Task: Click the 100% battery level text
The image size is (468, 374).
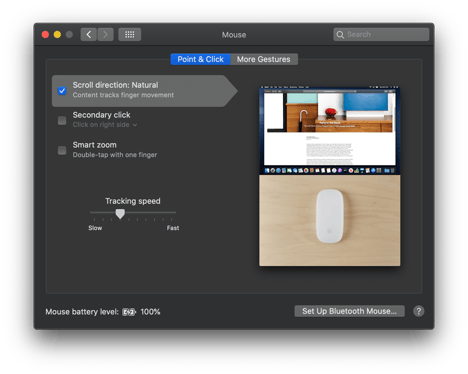Action: click(x=150, y=312)
